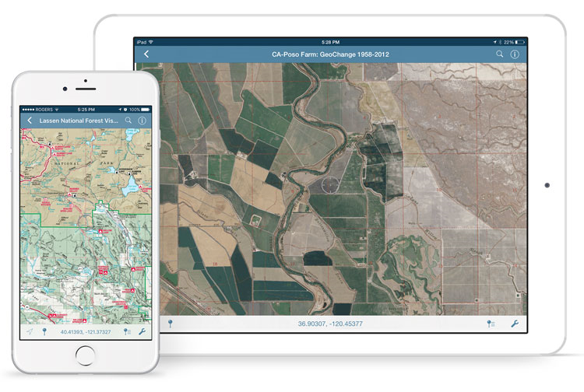Open the info icon on the iPad header
Screen dimensions: 584x392
coord(515,54)
